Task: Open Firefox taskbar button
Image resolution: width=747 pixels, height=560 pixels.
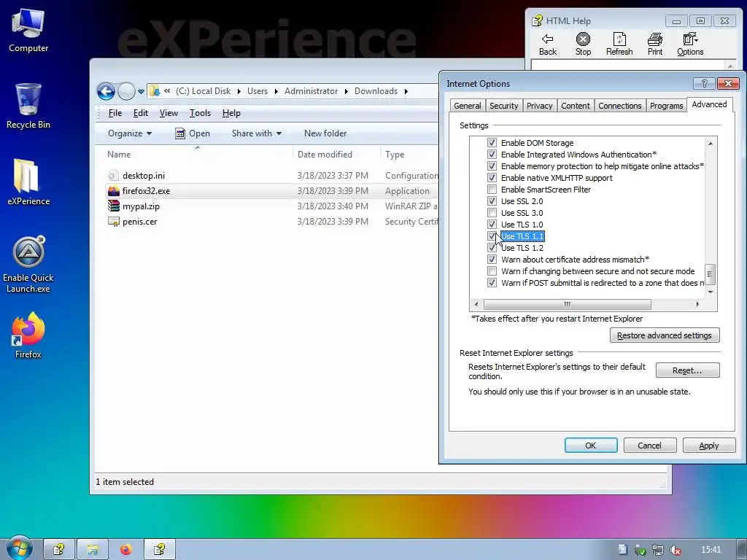Action: [x=126, y=550]
